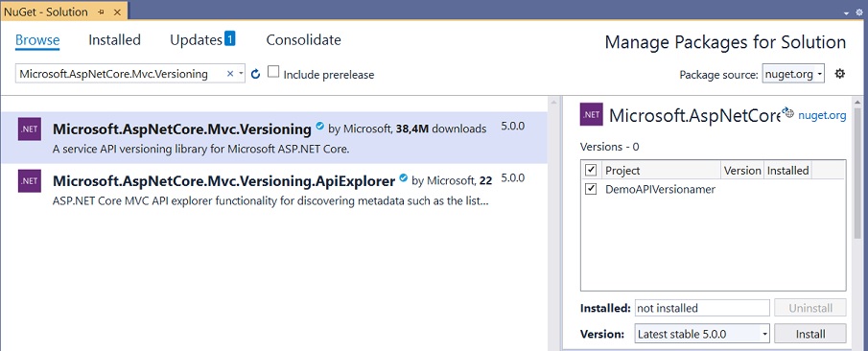Toggle the select-all checkbox in Project header
Screen dimensions: 868x351
[x=591, y=170]
